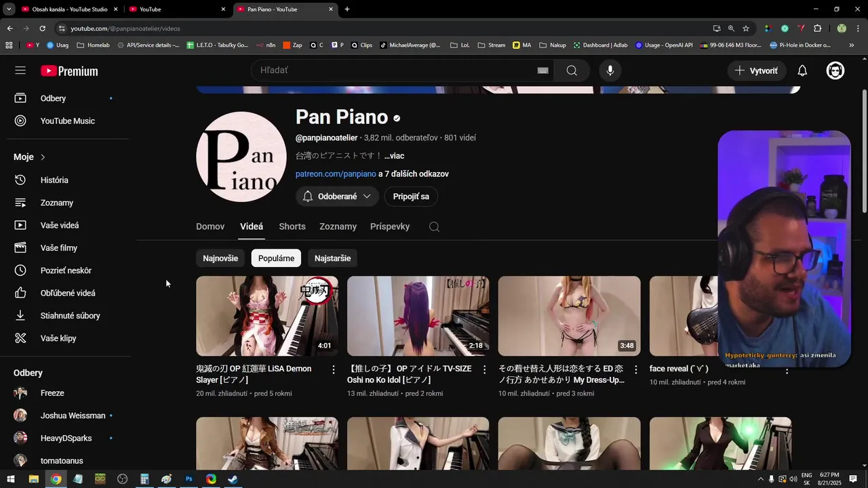This screenshot has height=488, width=868.
Task: Open patreon.com/panpiano link
Action: point(336,174)
